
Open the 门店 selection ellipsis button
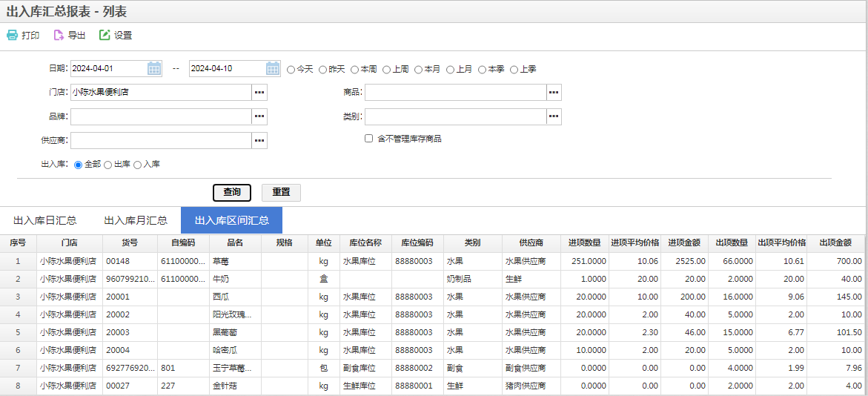(259, 93)
